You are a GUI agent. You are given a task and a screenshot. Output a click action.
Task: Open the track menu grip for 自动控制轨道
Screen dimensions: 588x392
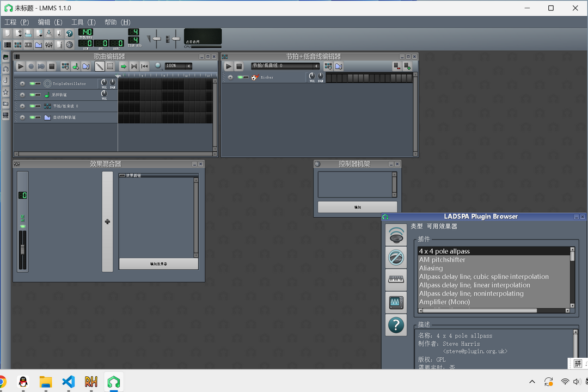click(x=22, y=117)
